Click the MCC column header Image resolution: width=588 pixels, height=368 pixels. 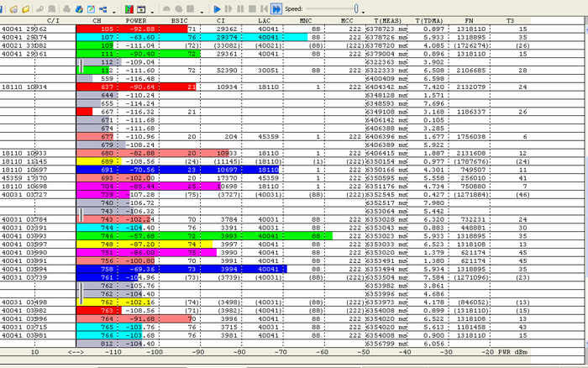[x=347, y=21]
